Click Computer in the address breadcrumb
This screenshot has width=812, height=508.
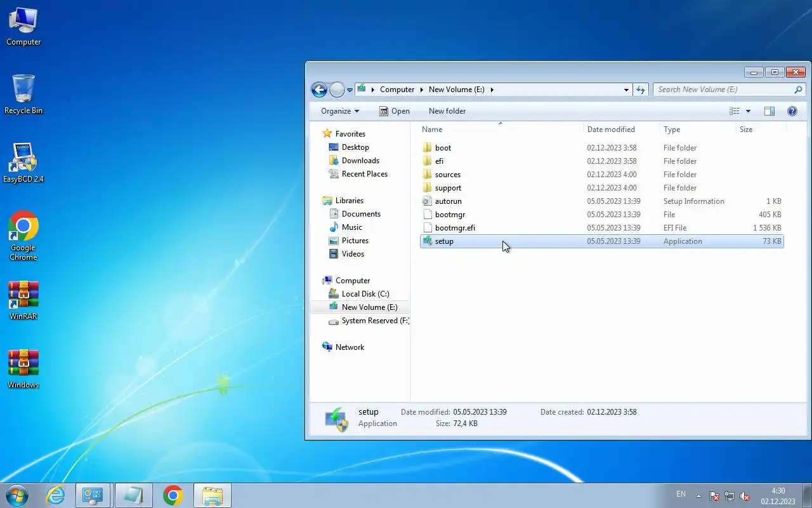tap(397, 90)
